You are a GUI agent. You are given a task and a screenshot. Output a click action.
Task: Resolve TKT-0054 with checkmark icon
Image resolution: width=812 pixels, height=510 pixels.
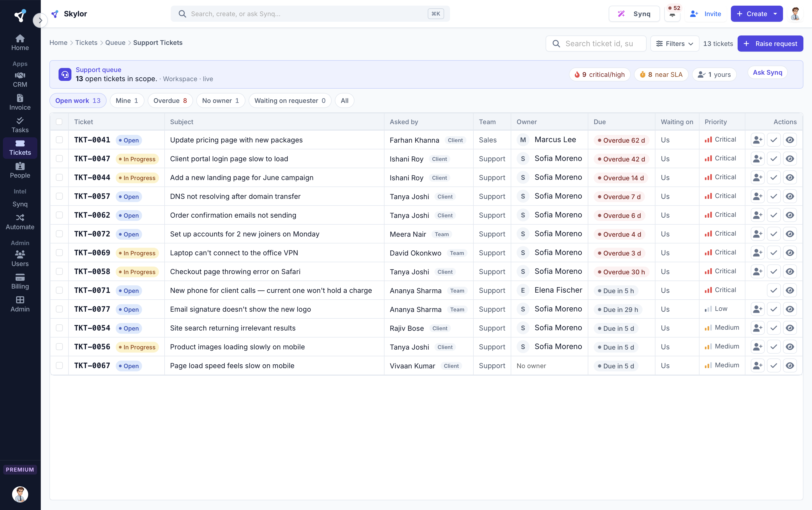tap(774, 328)
